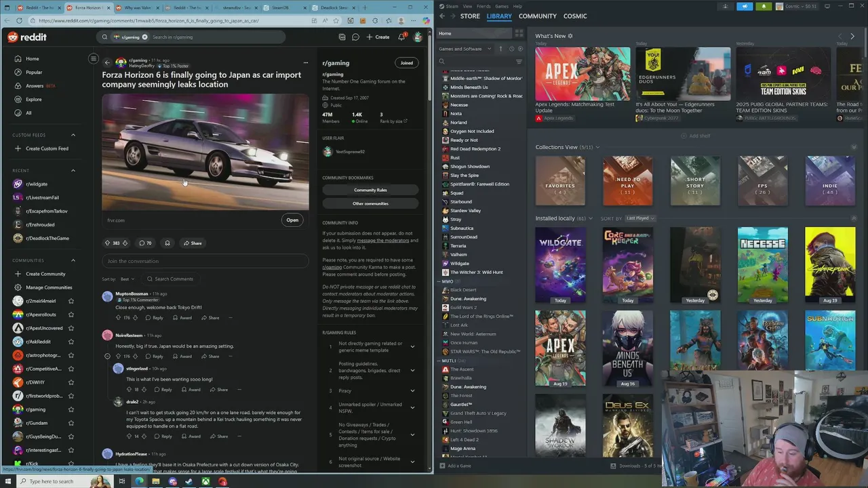Refresh the browser page
The width and height of the screenshot is (868, 488).
pos(20,20)
